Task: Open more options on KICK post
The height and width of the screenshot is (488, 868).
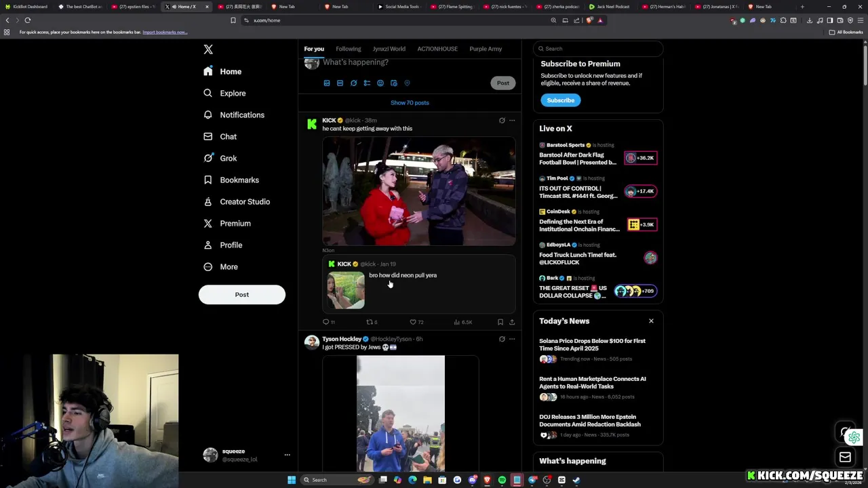Action: pos(512,121)
